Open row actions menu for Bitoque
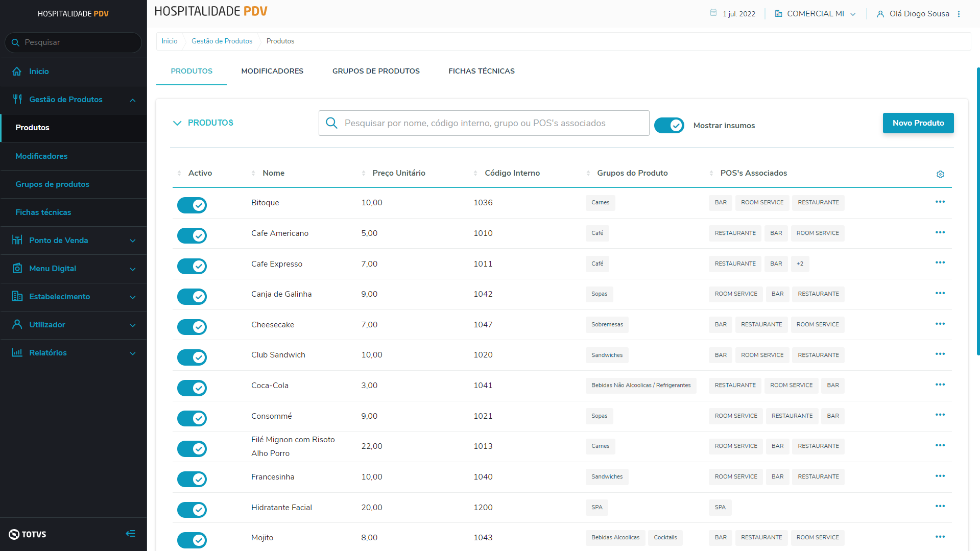The width and height of the screenshot is (980, 551). tap(940, 202)
